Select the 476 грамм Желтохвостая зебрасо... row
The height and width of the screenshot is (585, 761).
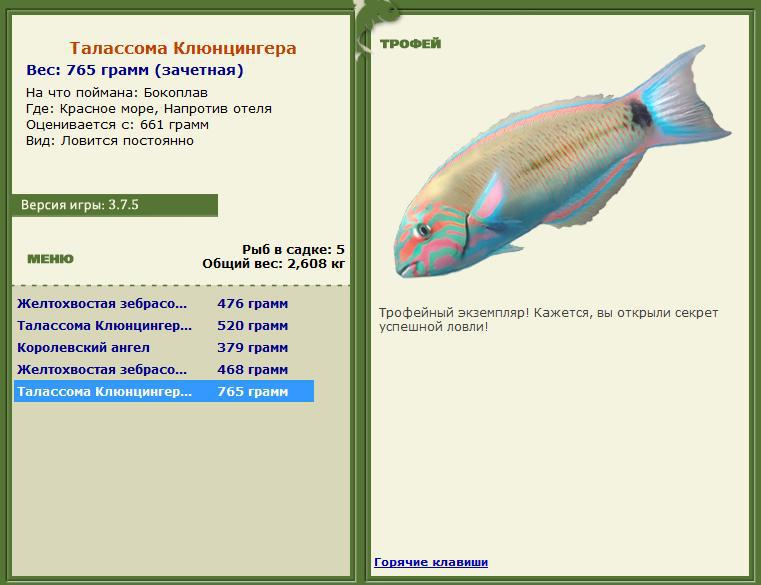pyautogui.click(x=164, y=304)
